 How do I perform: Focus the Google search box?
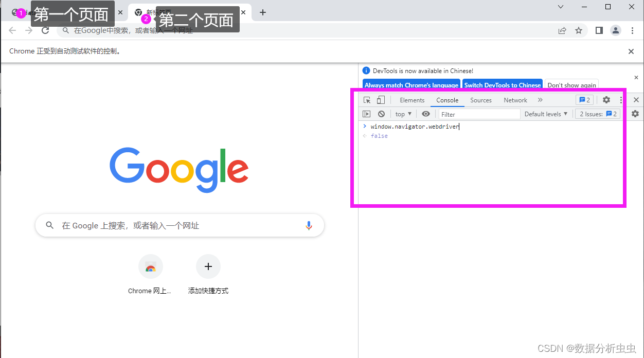(180, 225)
